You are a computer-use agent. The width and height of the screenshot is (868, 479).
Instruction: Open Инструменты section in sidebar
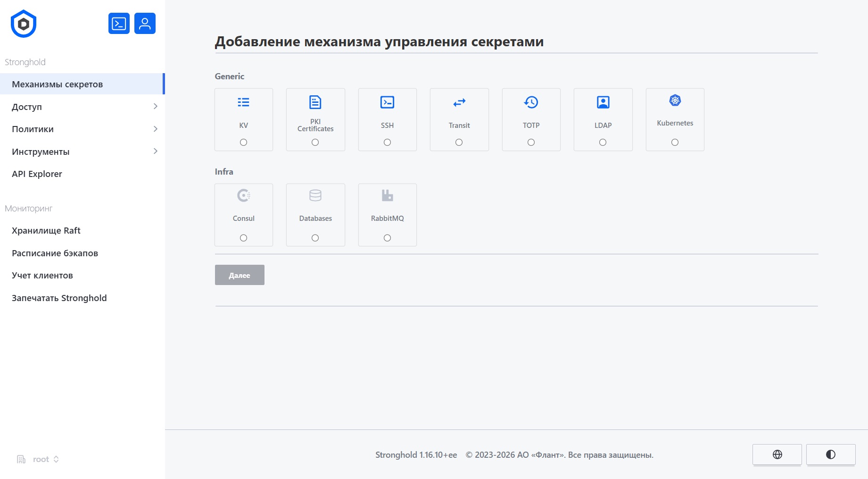click(x=83, y=151)
